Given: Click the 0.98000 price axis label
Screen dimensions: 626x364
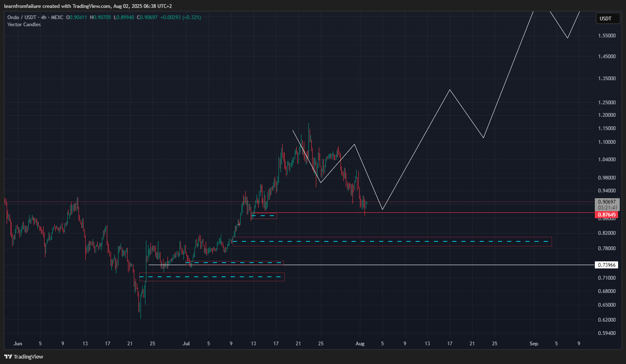Looking at the screenshot, I should tap(607, 178).
